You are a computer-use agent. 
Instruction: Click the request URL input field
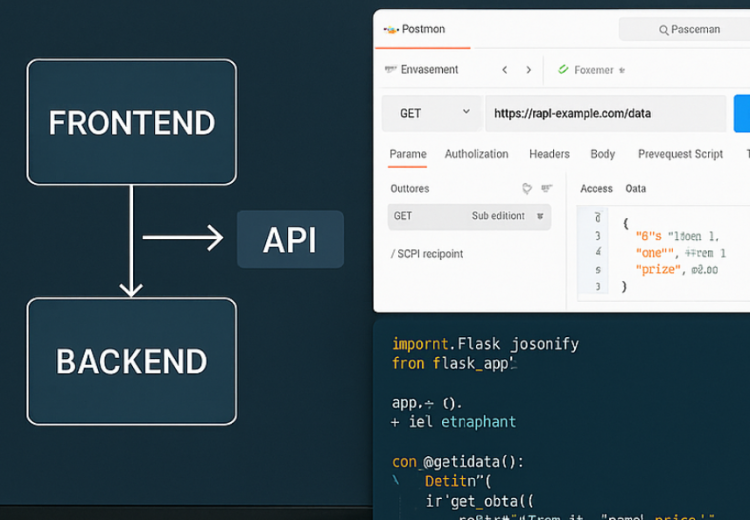[x=605, y=113]
